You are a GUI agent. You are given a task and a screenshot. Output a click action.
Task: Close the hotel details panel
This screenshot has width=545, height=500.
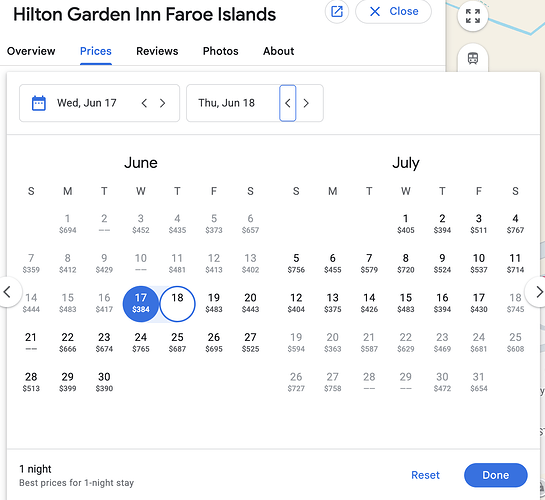[393, 11]
